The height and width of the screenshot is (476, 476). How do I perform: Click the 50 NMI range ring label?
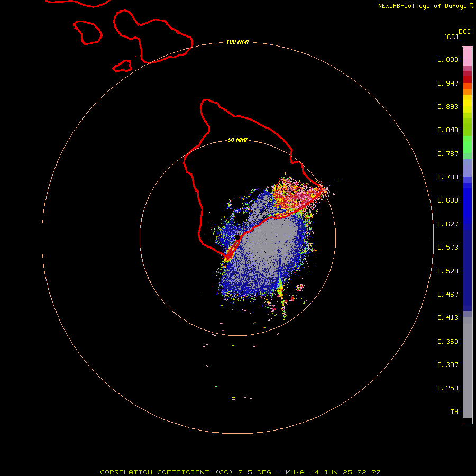237,140
